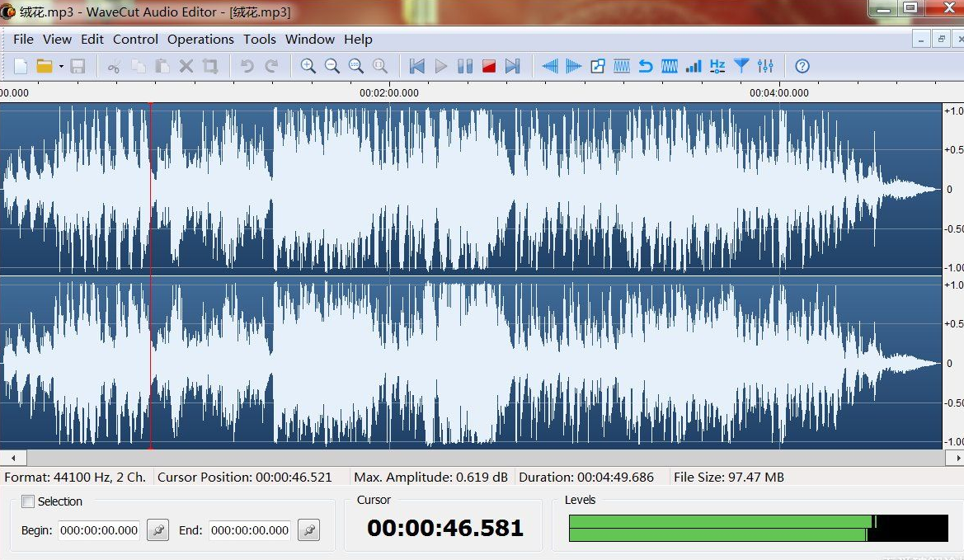Open a file with the folder icon
This screenshot has height=560, width=964.
click(45, 66)
